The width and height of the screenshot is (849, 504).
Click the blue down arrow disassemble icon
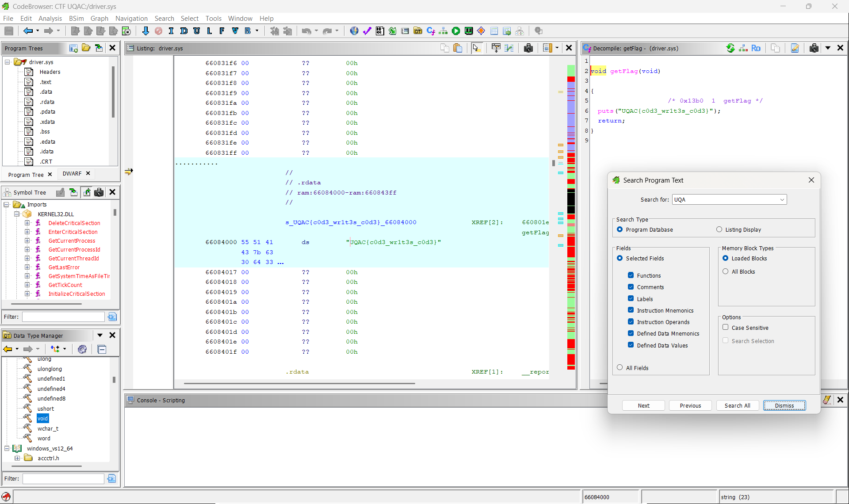tap(145, 31)
